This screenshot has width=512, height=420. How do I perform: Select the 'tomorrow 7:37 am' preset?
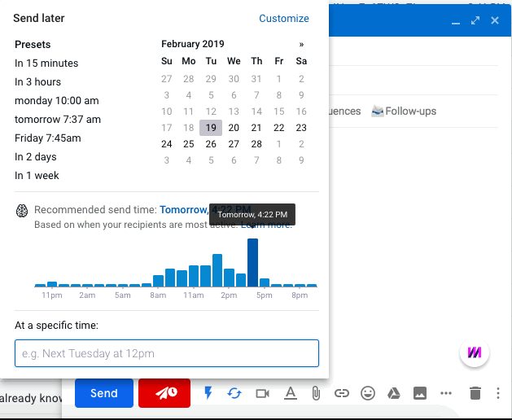tap(58, 120)
